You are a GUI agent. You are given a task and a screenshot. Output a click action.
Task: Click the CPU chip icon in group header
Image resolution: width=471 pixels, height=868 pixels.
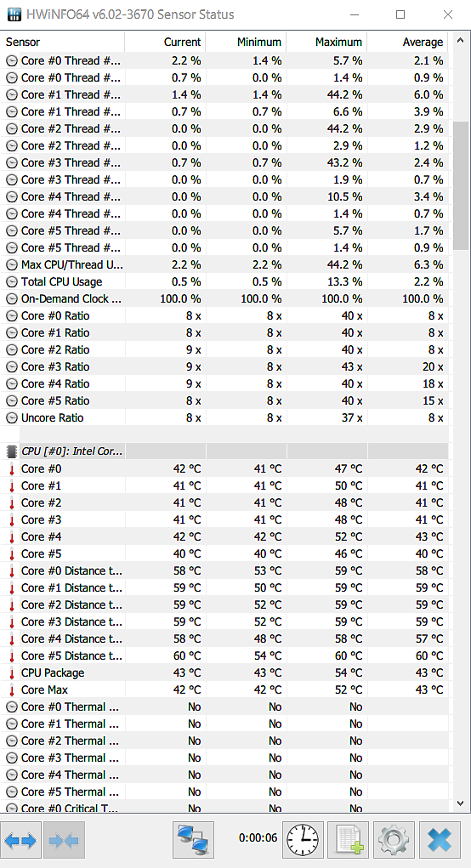pos(12,451)
